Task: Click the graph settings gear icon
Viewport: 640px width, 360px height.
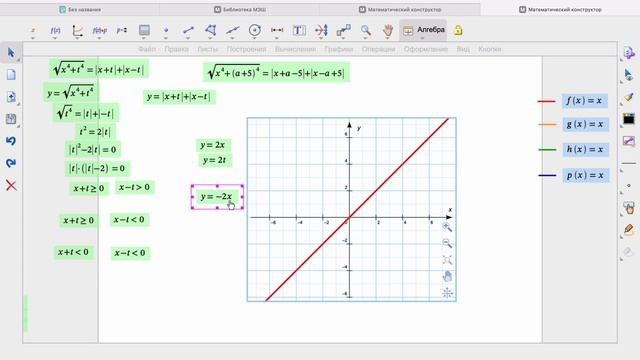Action: tap(447, 293)
